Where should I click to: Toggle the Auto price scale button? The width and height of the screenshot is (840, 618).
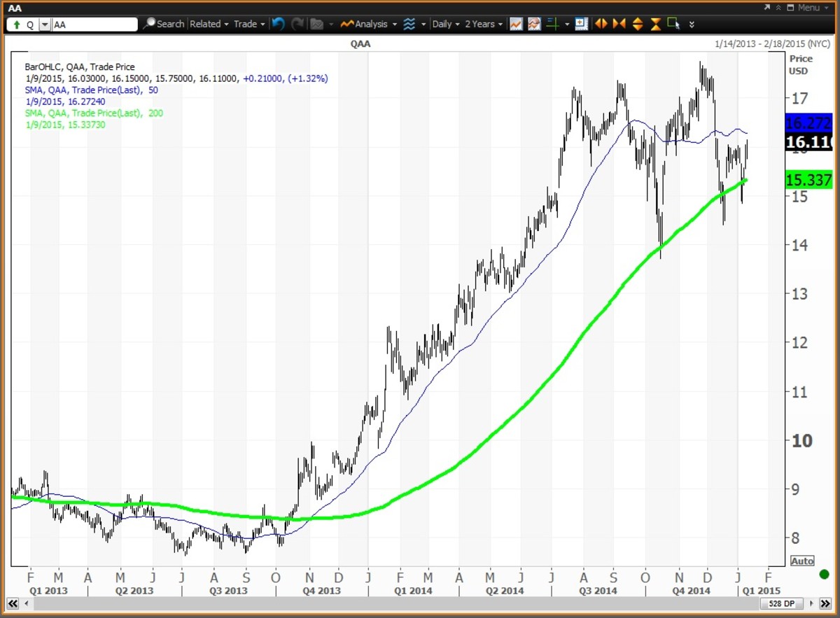click(802, 561)
